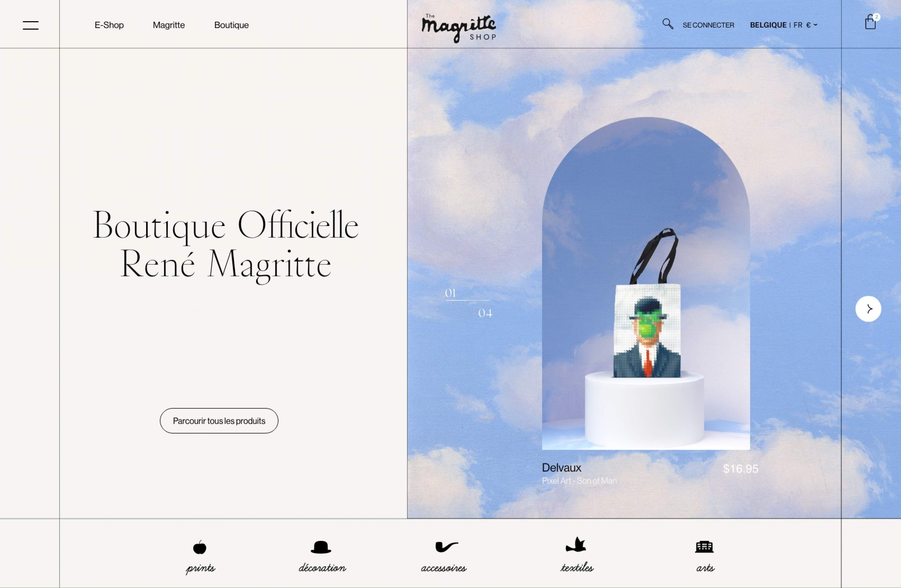Image resolution: width=901 pixels, height=588 pixels.
Task: Open the arts category label
Action: coord(705,568)
